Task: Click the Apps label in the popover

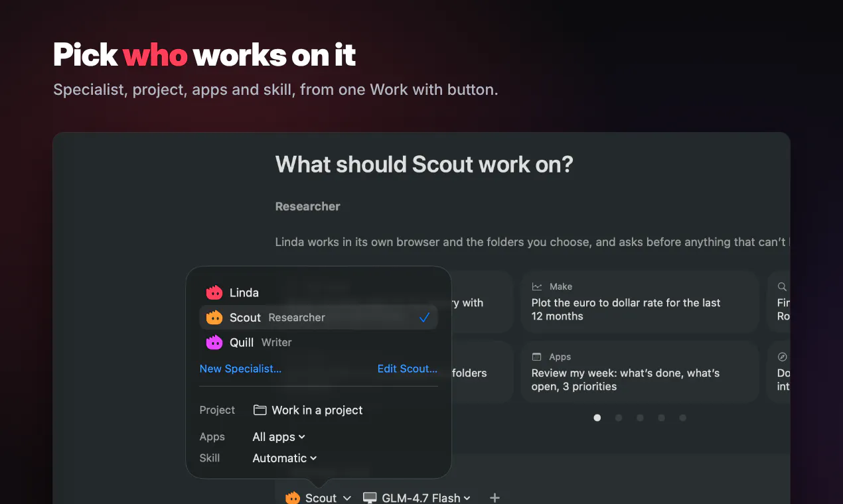Action: tap(212, 437)
